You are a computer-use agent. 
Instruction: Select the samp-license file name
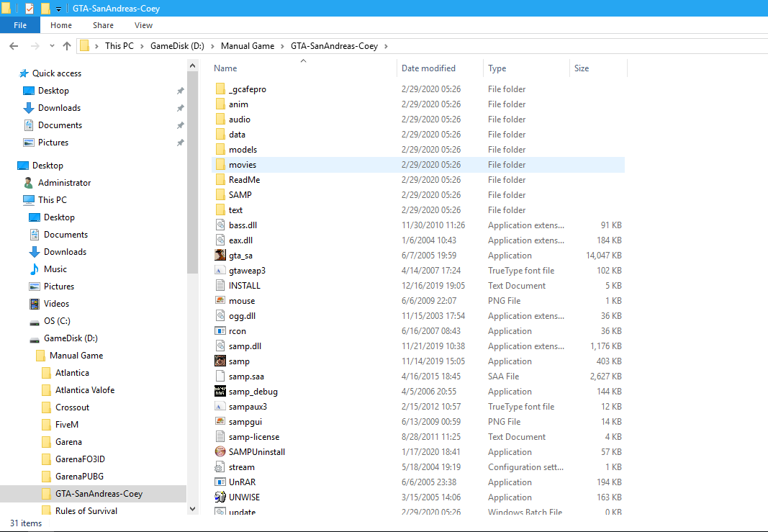tap(253, 437)
